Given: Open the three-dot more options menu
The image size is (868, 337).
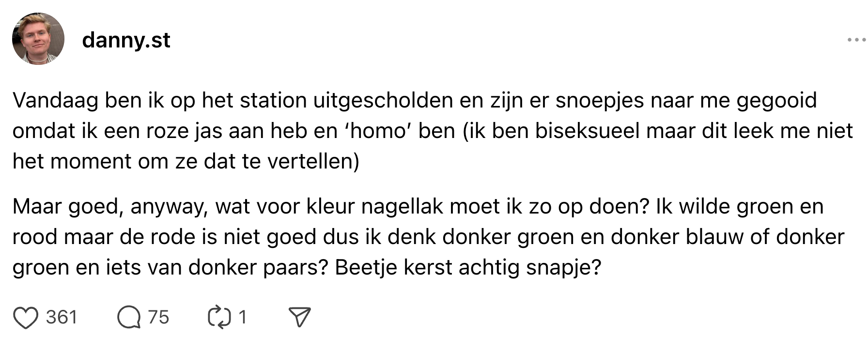Looking at the screenshot, I should point(856,40).
